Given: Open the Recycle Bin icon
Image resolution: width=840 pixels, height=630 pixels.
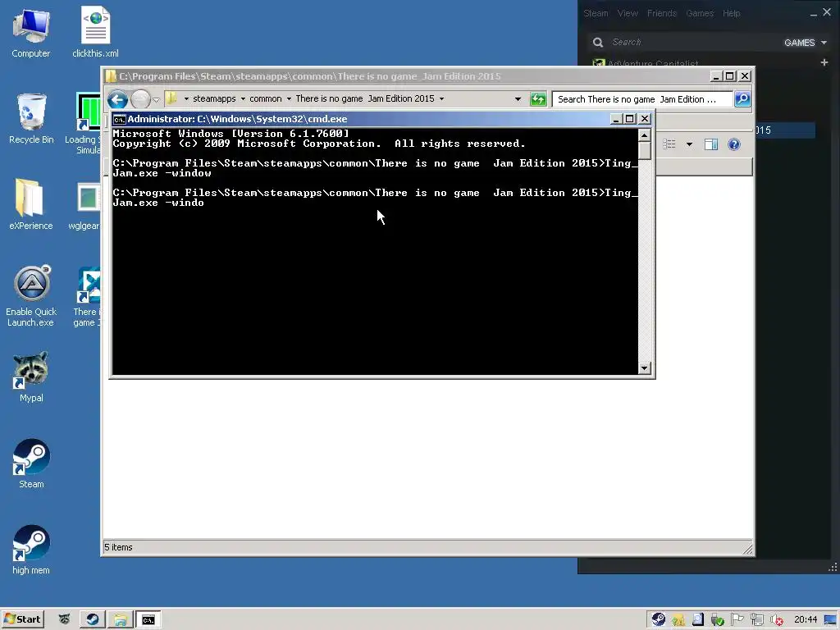Looking at the screenshot, I should point(31,118).
